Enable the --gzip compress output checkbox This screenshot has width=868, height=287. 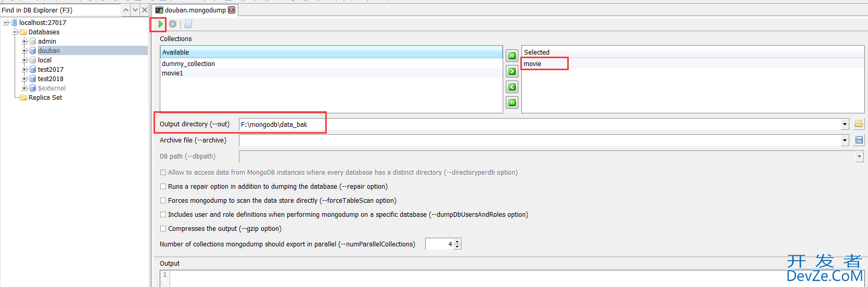(x=163, y=229)
